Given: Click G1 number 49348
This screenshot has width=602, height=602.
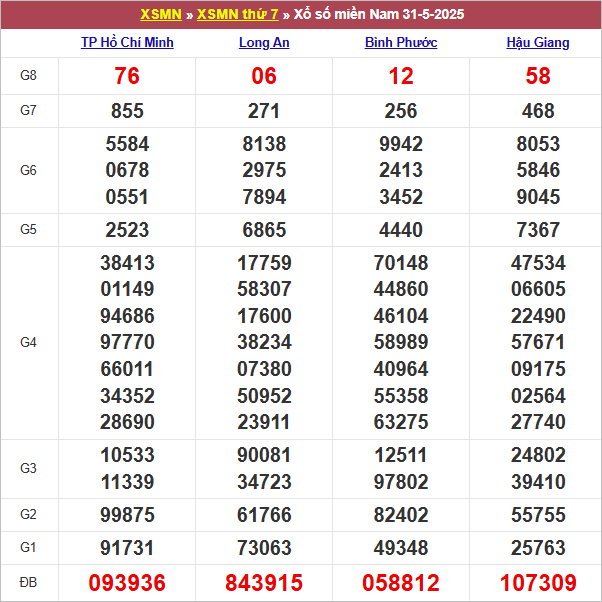Looking at the screenshot, I should 401,548.
